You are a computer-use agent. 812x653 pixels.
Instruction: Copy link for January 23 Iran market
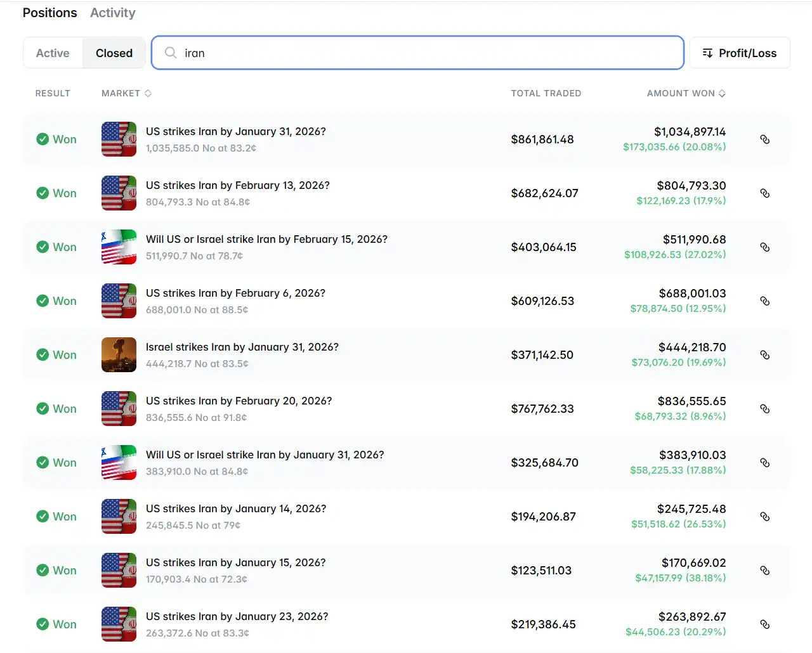click(x=765, y=624)
